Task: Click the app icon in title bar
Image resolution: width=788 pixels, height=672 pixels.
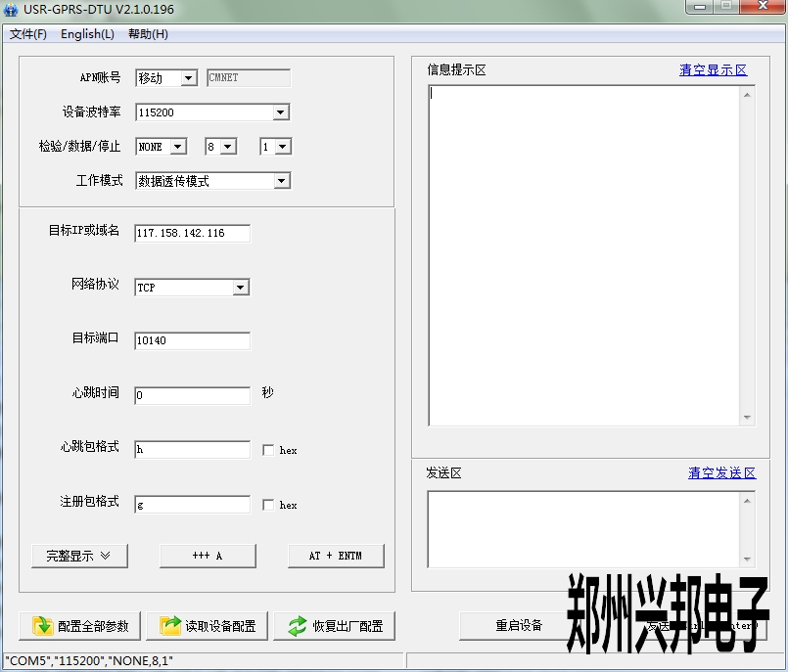Action: [12, 10]
